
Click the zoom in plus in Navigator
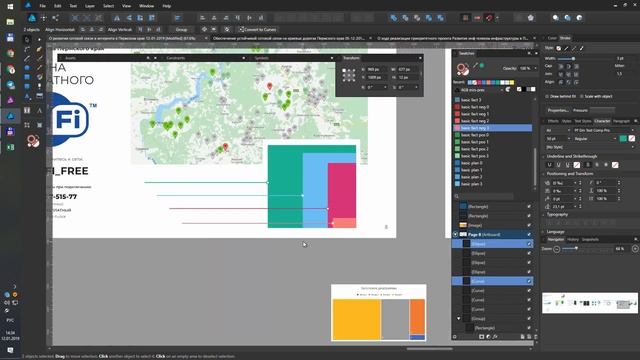click(x=635, y=249)
